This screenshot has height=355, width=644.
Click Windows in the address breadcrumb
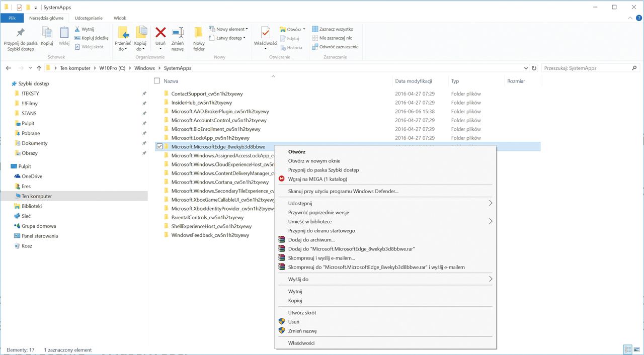pos(144,68)
